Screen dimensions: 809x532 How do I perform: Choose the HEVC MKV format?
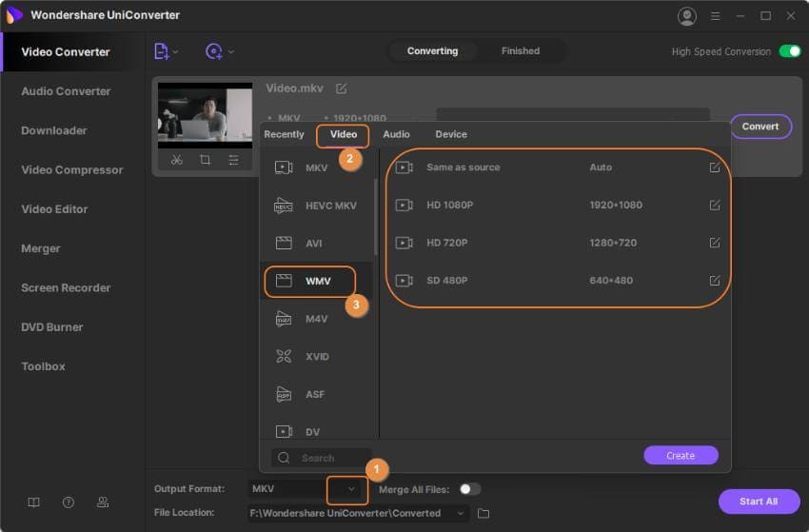coord(316,206)
